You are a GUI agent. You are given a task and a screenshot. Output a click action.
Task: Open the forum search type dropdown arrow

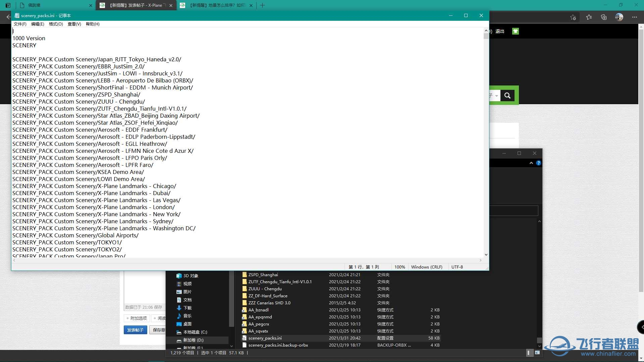coord(496,96)
